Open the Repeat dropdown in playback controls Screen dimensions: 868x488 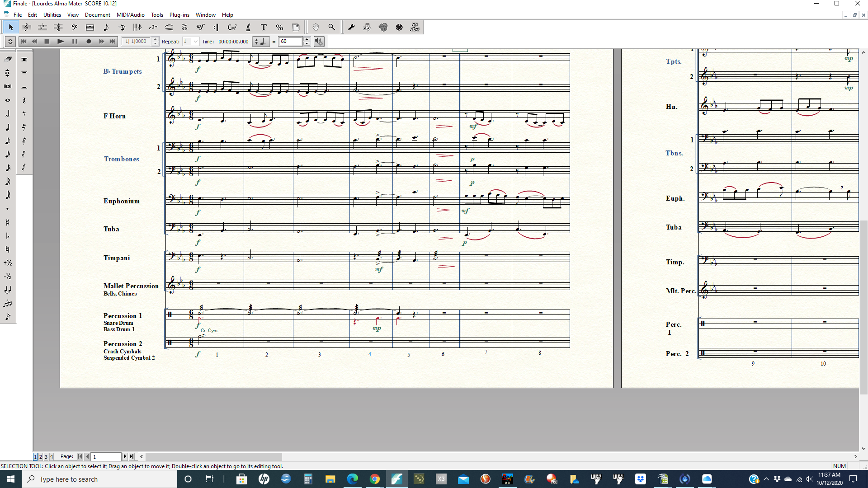195,42
